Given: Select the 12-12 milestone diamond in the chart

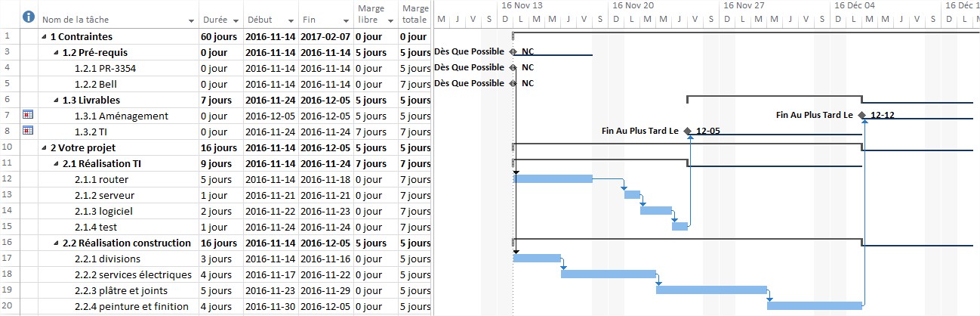Looking at the screenshot, I should pyautogui.click(x=862, y=115).
